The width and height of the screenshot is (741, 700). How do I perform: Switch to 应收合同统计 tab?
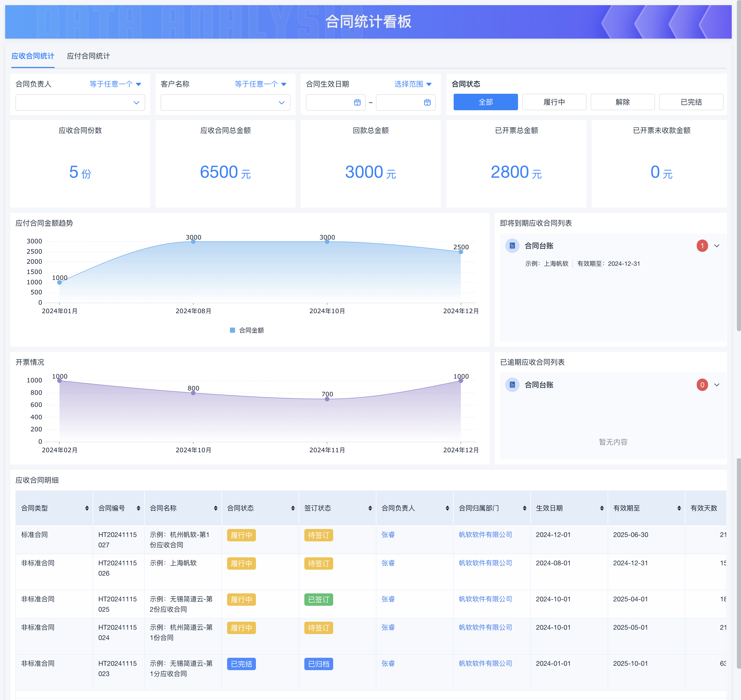pyautogui.click(x=33, y=56)
